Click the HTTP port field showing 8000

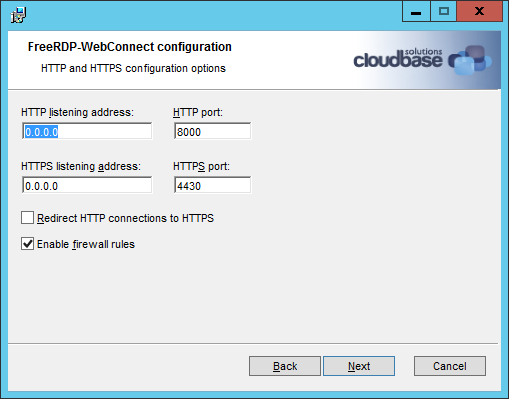pyautogui.click(x=212, y=131)
